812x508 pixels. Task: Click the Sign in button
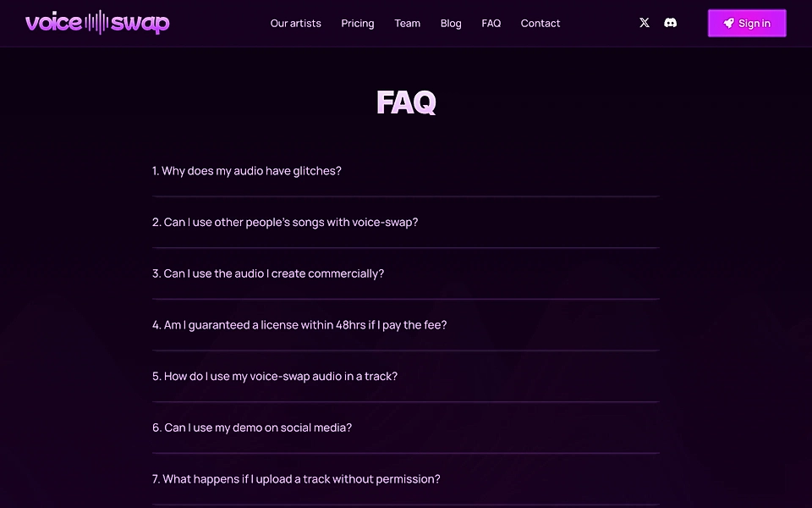(747, 23)
